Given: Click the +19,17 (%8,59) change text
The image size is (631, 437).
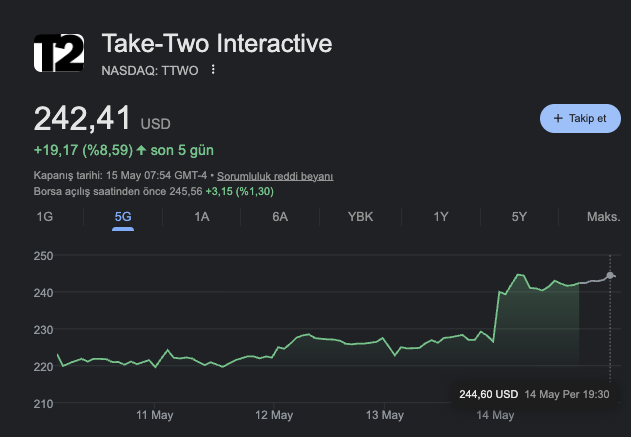Looking at the screenshot, I should [83, 150].
